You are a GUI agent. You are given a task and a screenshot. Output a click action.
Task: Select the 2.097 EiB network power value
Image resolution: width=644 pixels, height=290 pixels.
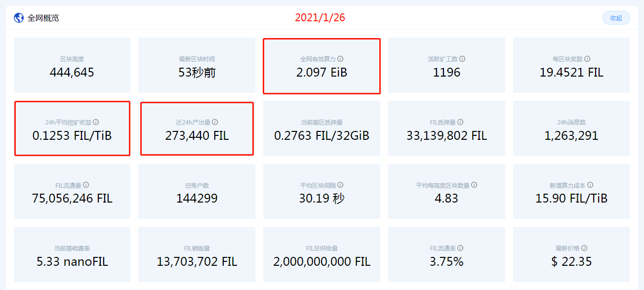tap(322, 73)
